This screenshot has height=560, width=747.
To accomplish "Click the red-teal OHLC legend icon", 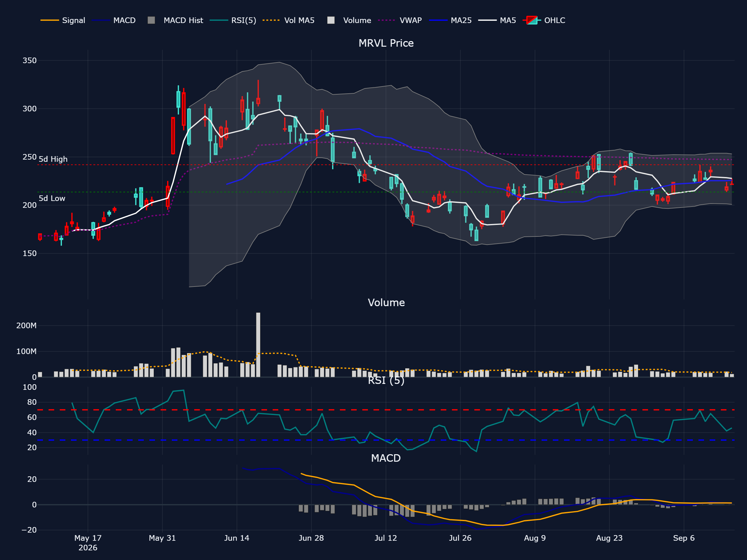I will 532,20.
